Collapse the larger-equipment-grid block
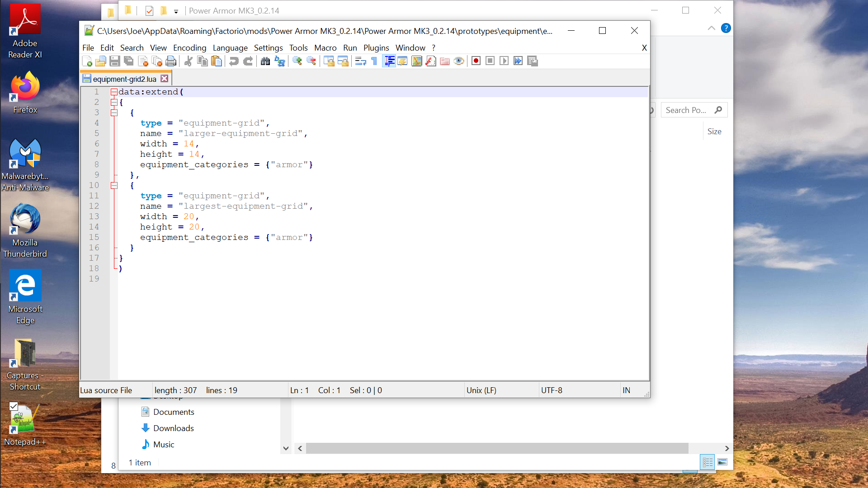 click(114, 113)
